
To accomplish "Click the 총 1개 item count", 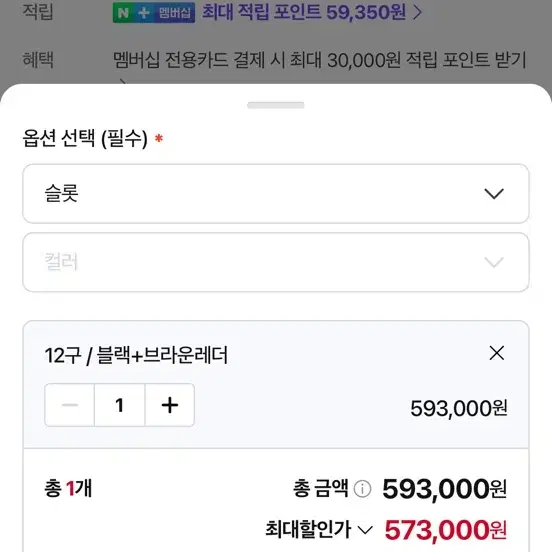I will click(x=68, y=489).
